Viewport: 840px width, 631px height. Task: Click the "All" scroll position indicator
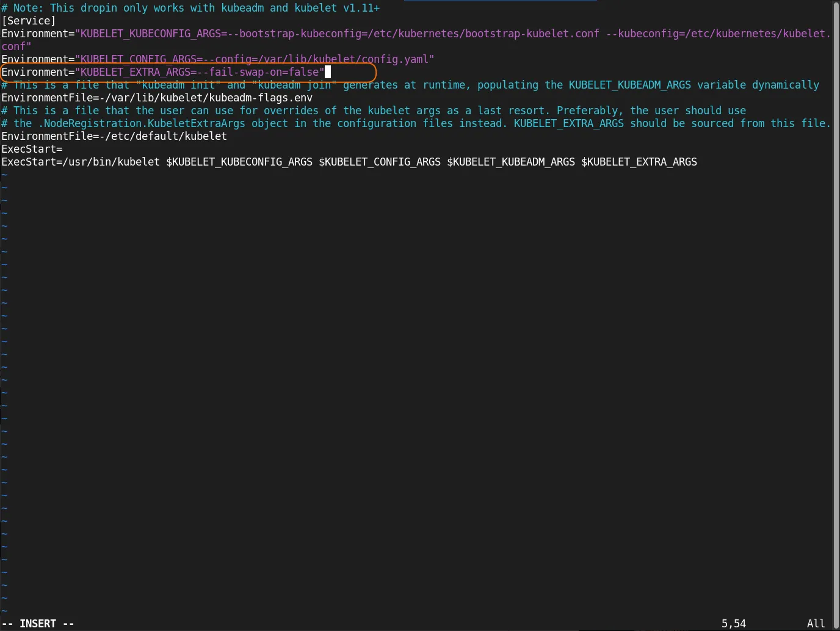pos(816,624)
